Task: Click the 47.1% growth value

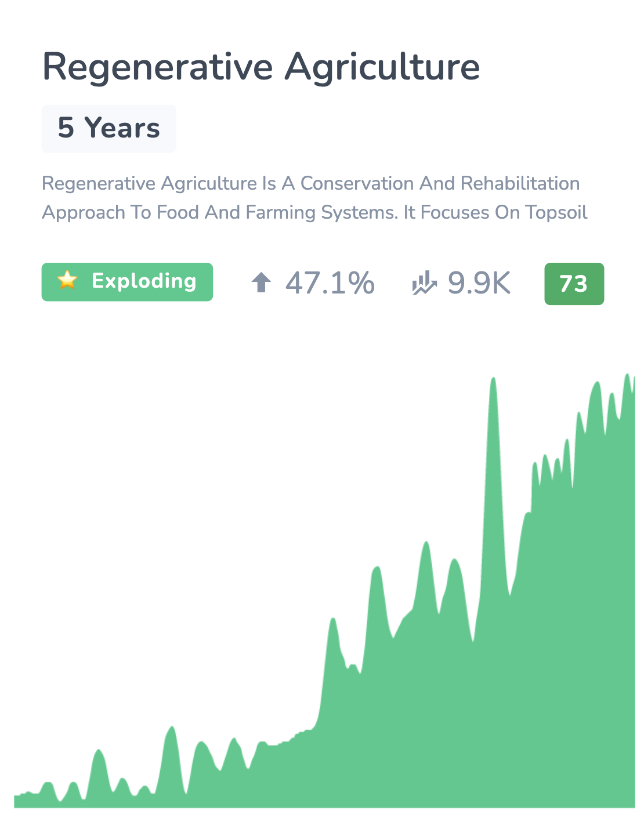Action: [330, 283]
